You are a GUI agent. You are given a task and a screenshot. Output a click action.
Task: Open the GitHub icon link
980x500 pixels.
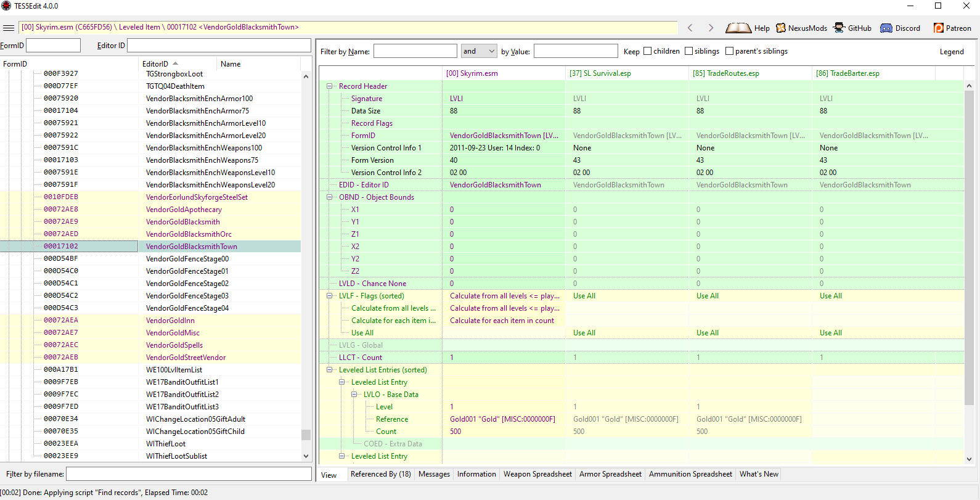point(839,28)
